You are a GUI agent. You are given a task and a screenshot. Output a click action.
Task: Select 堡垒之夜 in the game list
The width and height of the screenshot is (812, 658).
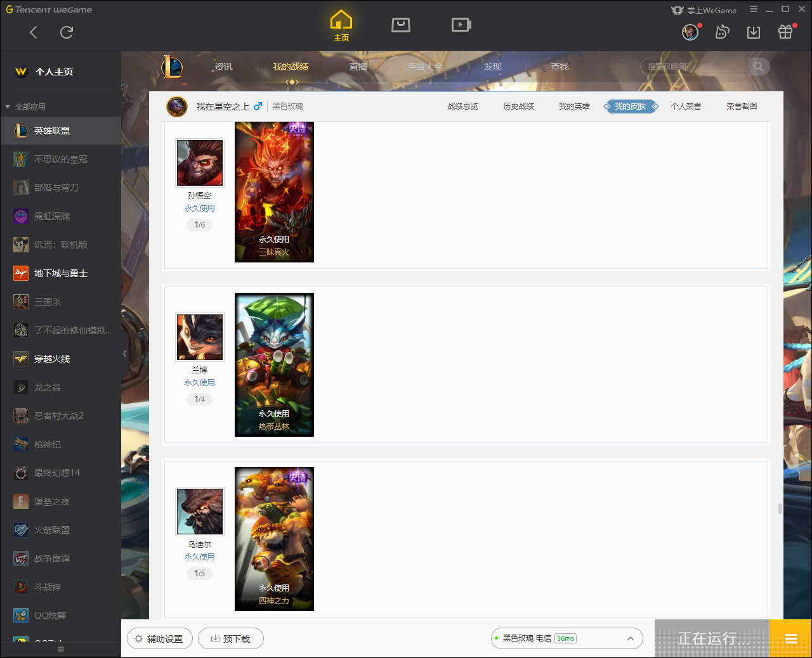[x=60, y=501]
